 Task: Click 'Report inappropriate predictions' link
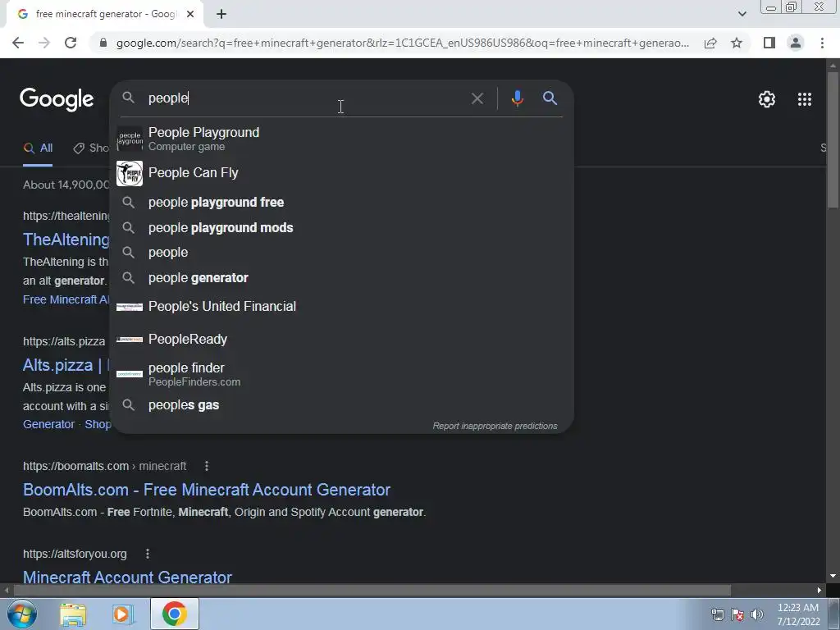(x=495, y=426)
